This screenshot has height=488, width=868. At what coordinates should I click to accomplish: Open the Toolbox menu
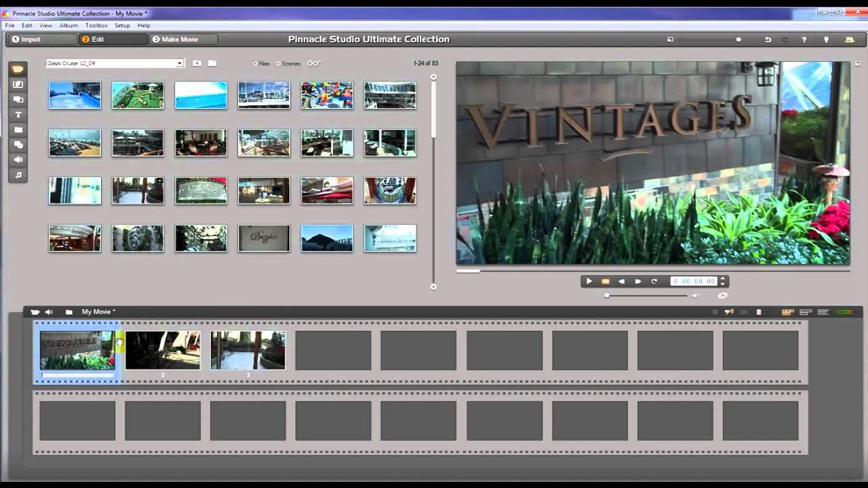click(96, 25)
